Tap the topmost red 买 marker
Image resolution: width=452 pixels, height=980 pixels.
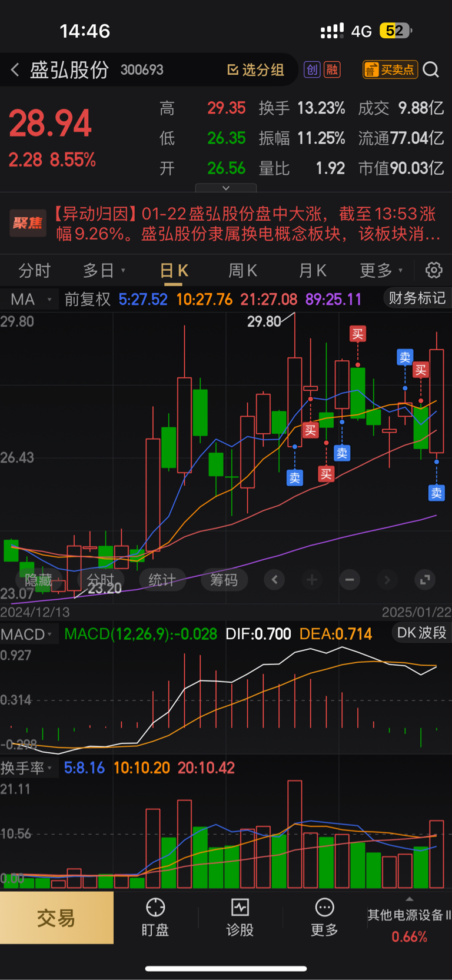(358, 334)
